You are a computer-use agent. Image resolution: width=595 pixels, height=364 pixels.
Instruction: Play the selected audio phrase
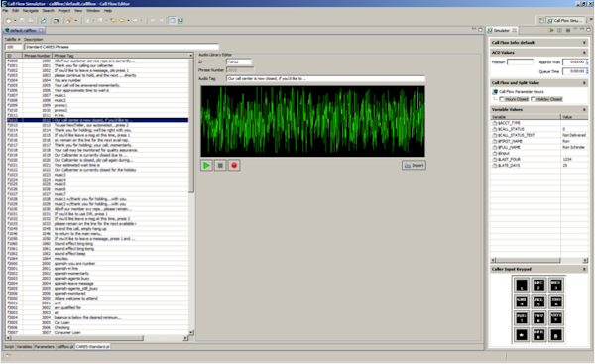(x=206, y=165)
